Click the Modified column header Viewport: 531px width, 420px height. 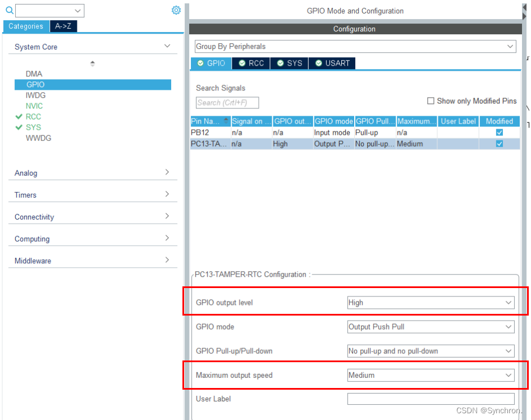pyautogui.click(x=500, y=121)
